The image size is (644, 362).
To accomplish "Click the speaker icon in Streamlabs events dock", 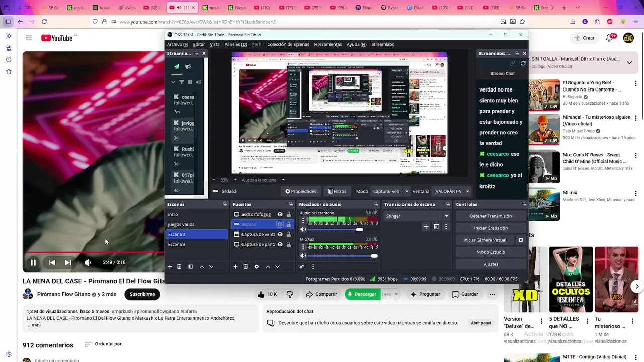I will click(199, 82).
